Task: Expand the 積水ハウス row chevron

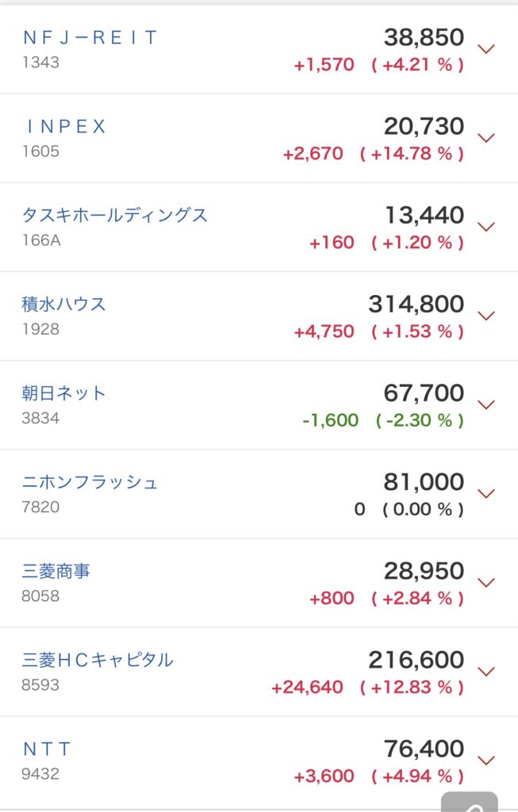Action: tap(486, 316)
